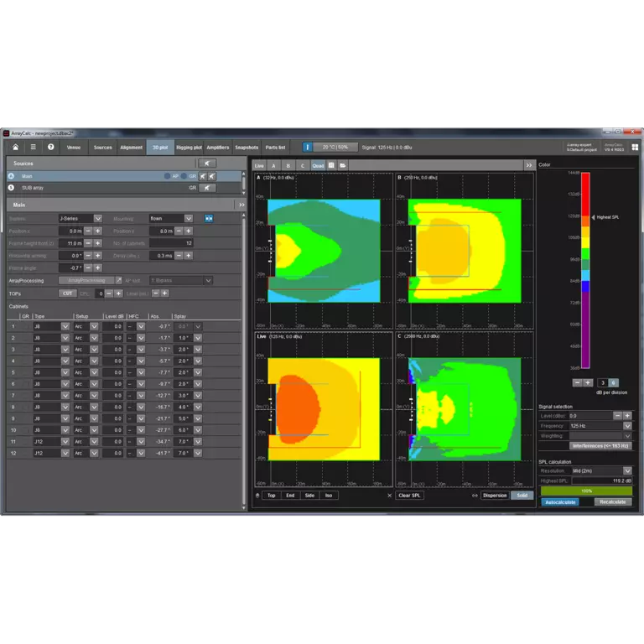The image size is (644, 644).
Task: Open the help question mark icon
Action: 50,147
